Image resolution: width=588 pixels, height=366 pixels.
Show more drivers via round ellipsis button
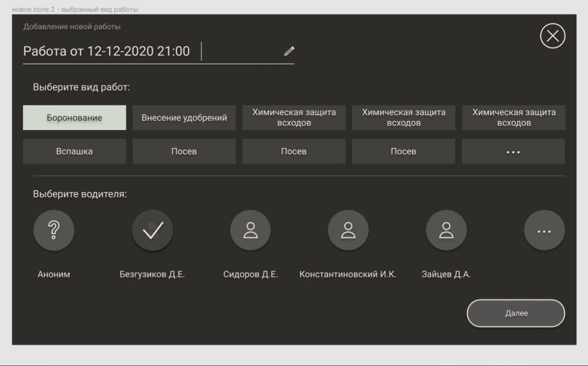(544, 232)
